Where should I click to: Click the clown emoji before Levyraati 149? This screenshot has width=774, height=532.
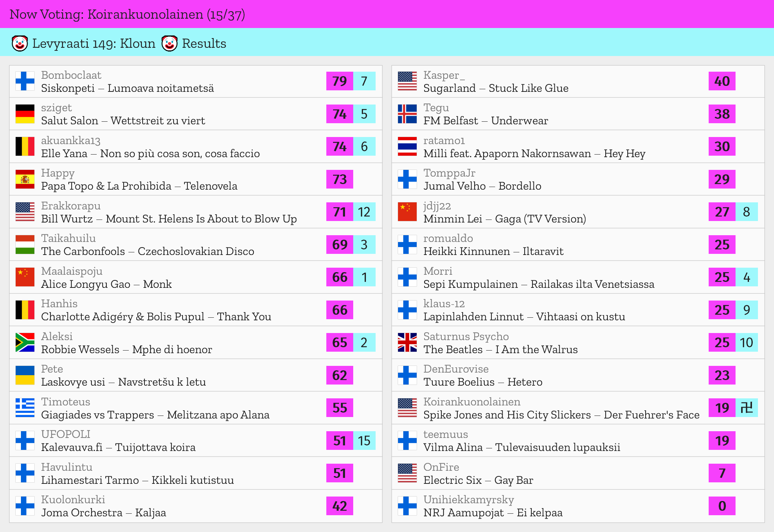(x=19, y=44)
